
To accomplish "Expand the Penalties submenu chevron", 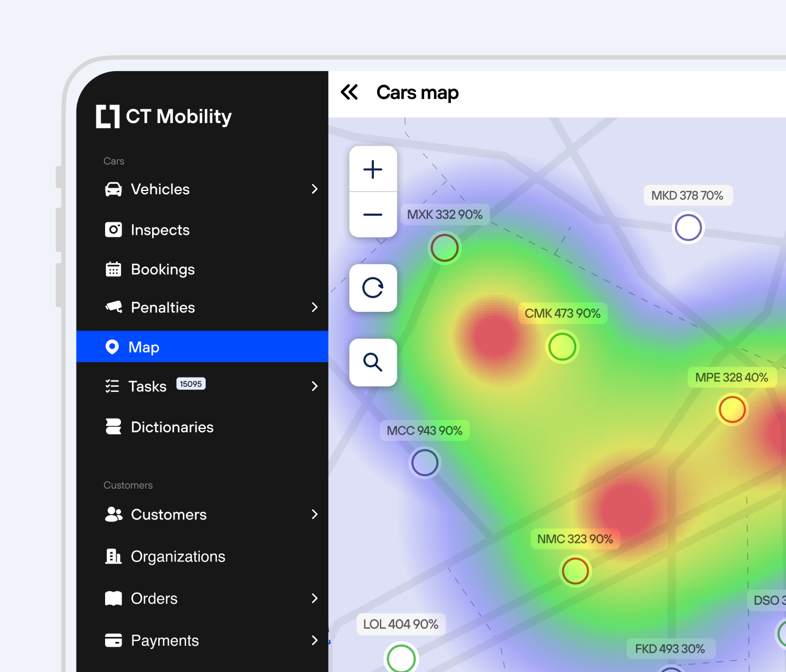I will point(315,307).
